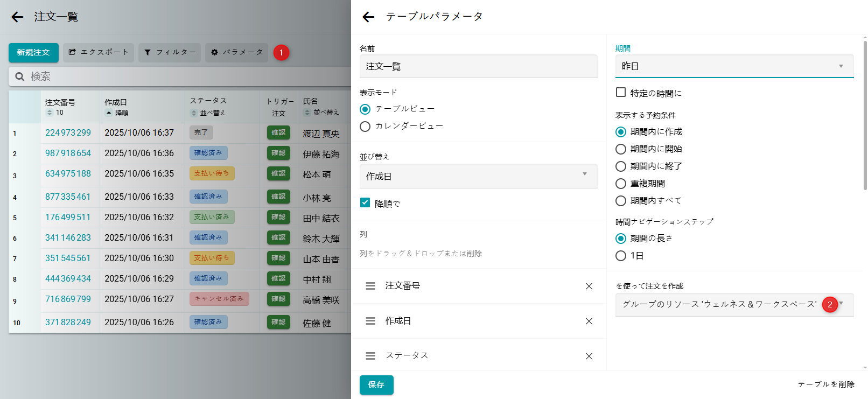Click the back arrow beside テーブルパラメータ
The height and width of the screenshot is (399, 868).
tap(368, 17)
